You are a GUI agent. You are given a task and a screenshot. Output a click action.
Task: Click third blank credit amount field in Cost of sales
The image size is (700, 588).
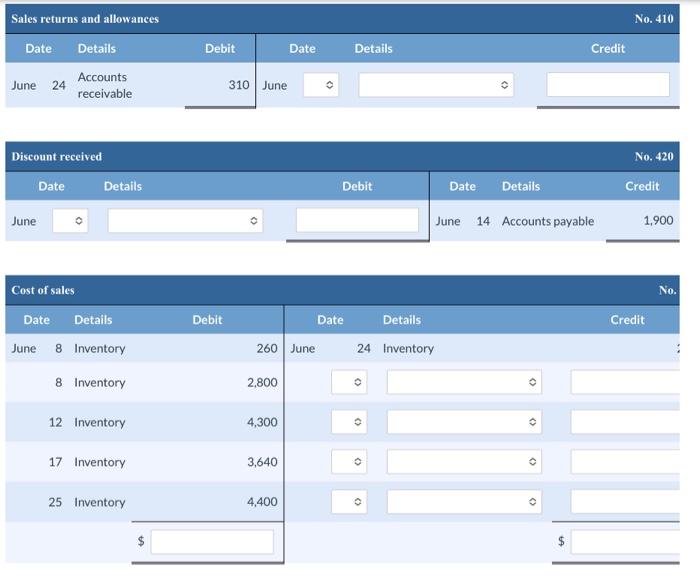click(x=625, y=462)
